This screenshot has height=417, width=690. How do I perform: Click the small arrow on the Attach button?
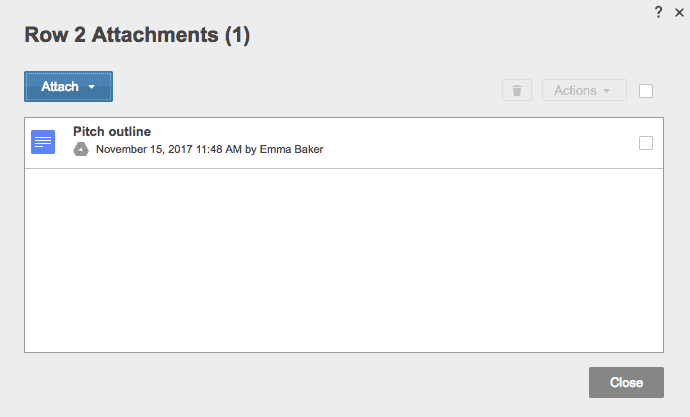click(92, 87)
